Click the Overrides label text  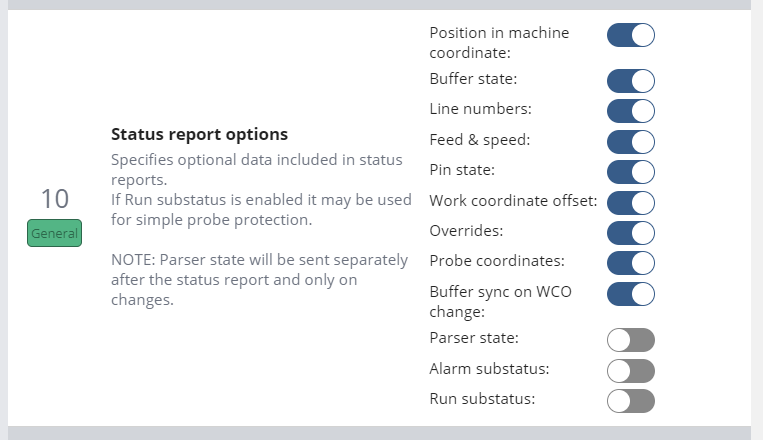tap(466, 231)
